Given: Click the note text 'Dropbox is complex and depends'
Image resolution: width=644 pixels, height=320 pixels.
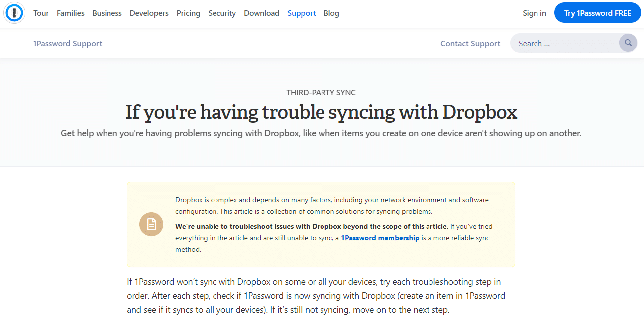Looking at the screenshot, I should tap(332, 206).
